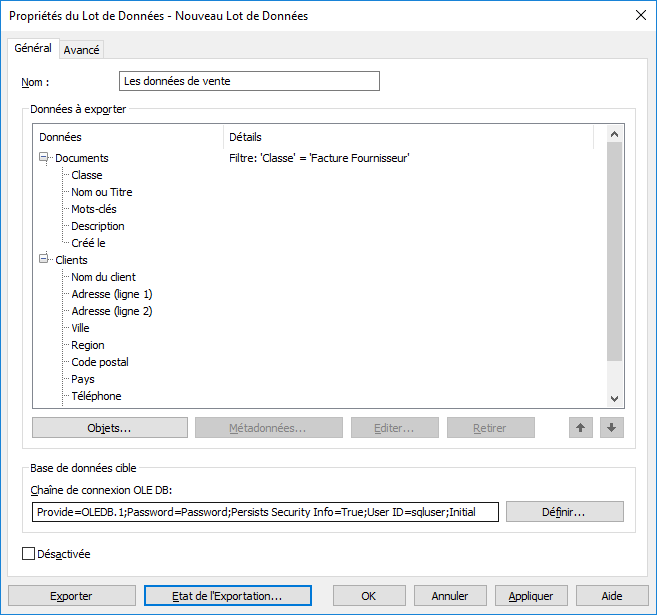The image size is (657, 615).
Task: Click the scroll down arrow of list
Action: (615, 399)
